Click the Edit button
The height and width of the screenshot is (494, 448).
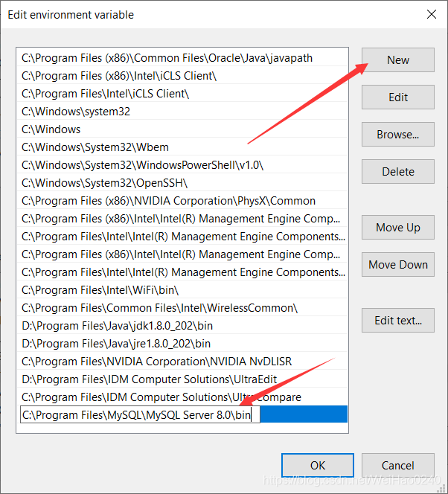(x=398, y=97)
